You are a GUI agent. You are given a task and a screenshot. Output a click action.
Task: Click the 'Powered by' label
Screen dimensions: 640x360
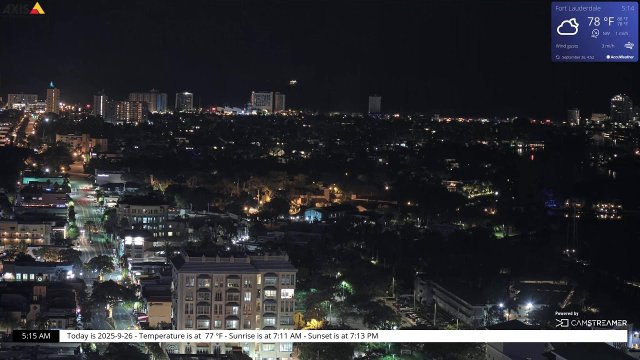(x=567, y=313)
